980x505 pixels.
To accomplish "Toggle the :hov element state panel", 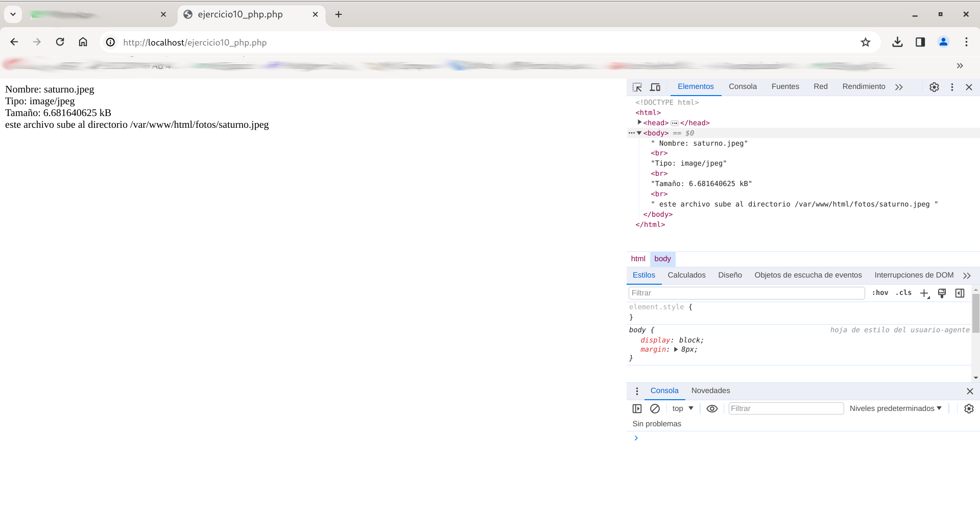I will tap(880, 293).
